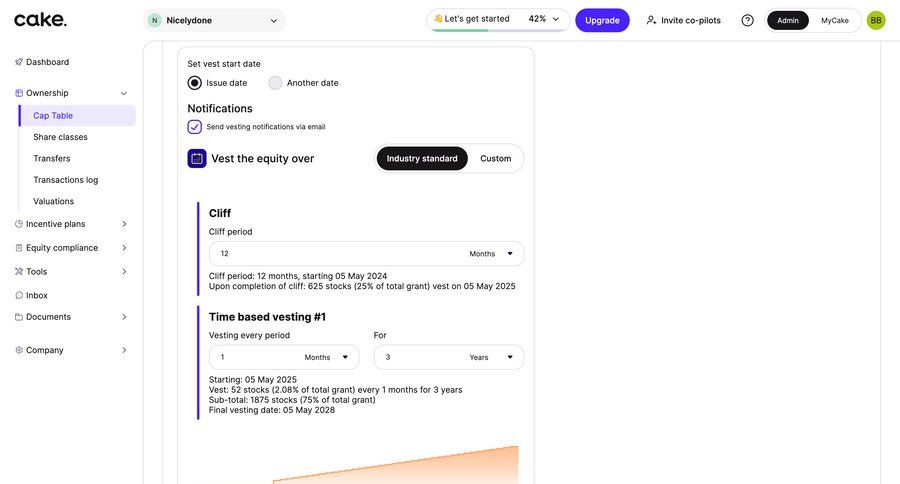Click the Ownership sidebar icon

(18, 93)
